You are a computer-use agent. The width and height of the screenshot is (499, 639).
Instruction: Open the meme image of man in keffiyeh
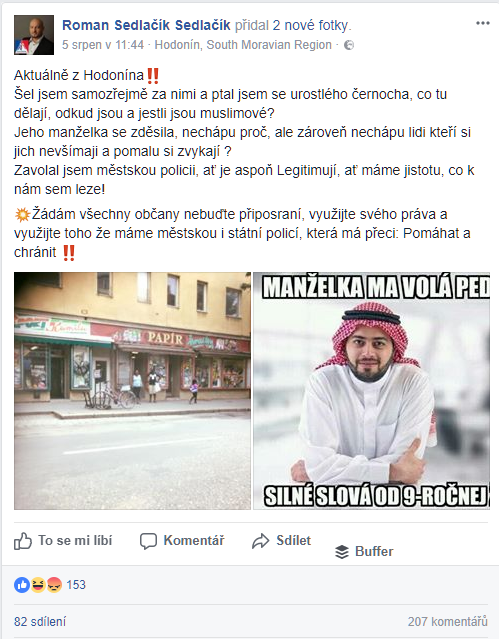tap(371, 391)
